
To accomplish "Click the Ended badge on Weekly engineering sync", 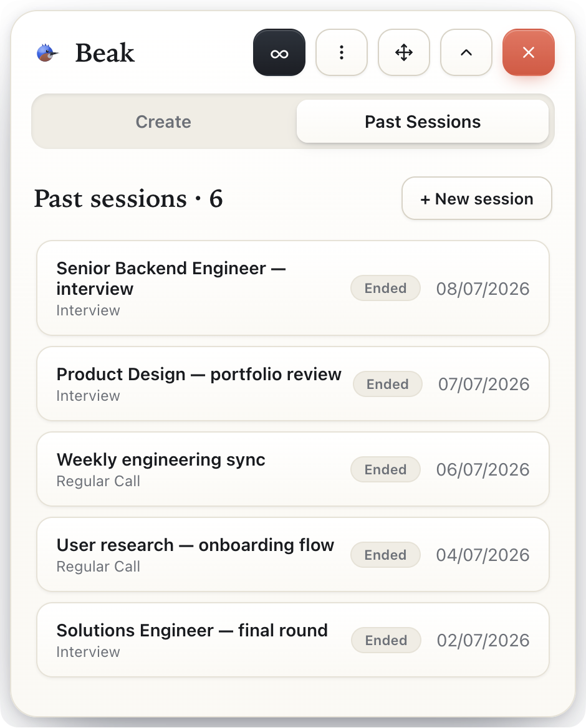I will [x=385, y=469].
